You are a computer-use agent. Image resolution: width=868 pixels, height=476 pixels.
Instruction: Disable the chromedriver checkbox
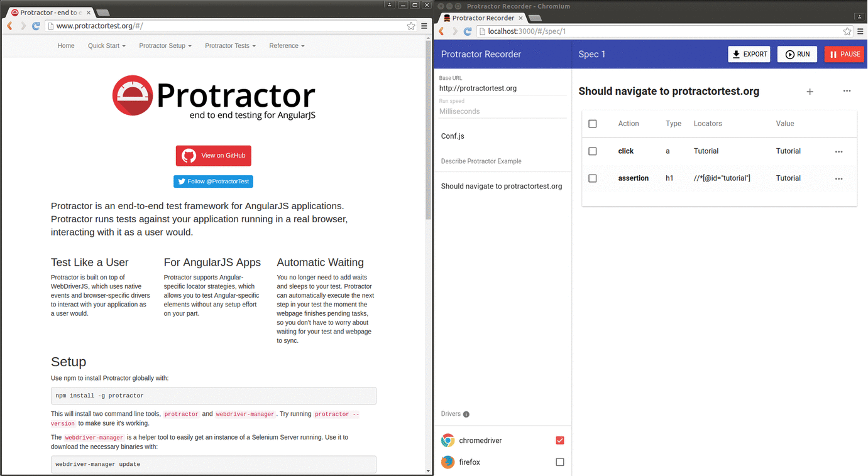coord(559,440)
